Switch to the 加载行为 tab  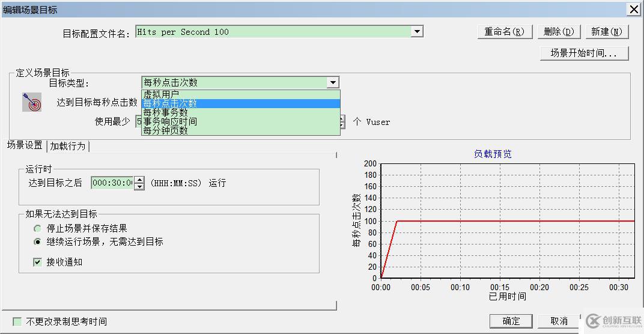coord(68,146)
